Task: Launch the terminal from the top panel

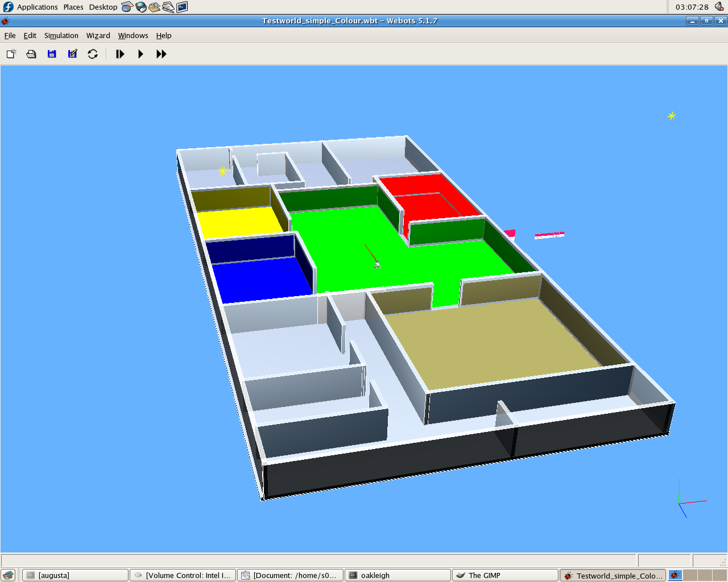Action: [182, 7]
